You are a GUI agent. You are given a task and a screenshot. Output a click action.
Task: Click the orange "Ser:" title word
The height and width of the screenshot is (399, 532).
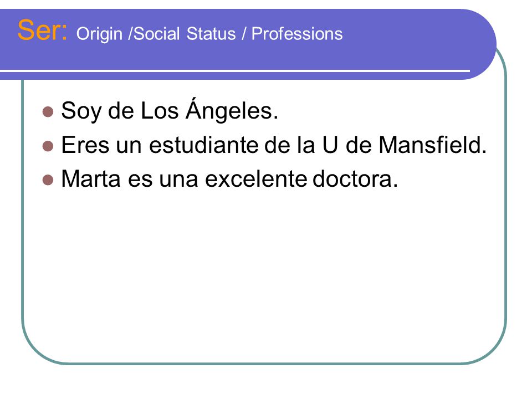click(42, 30)
